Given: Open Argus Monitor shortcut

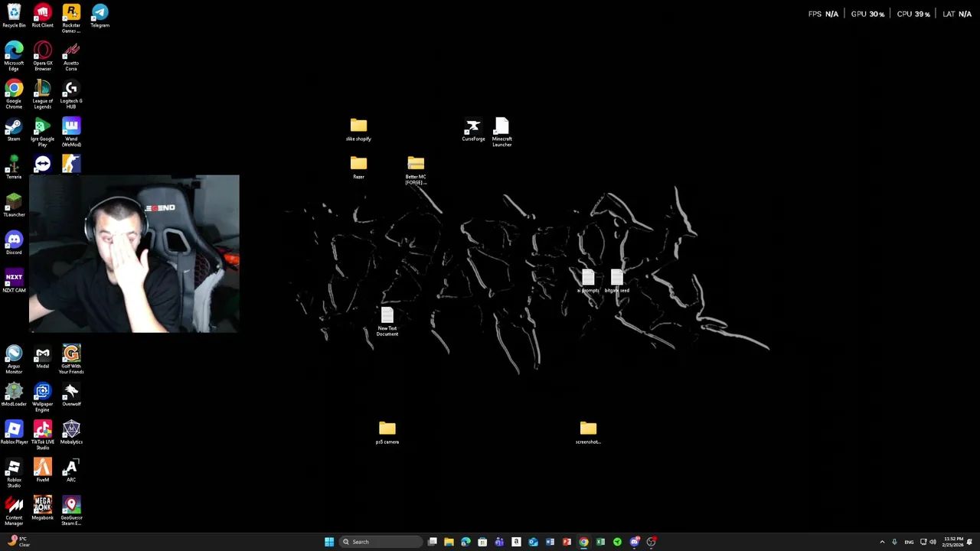Looking at the screenshot, I should [x=14, y=360].
